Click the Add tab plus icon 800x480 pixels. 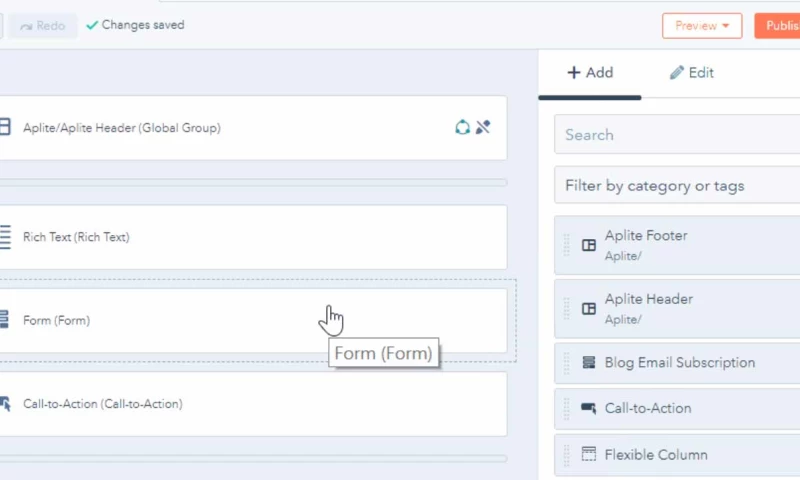[x=573, y=72]
